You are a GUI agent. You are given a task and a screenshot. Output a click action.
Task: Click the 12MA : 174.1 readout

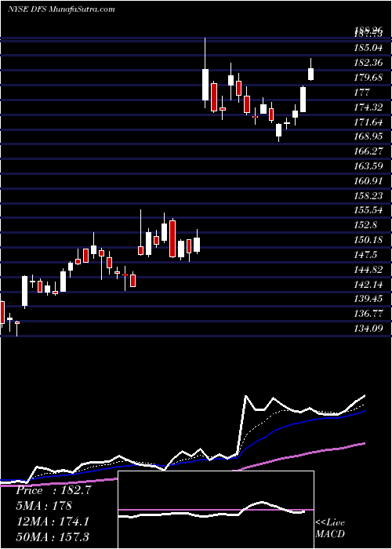[53, 522]
